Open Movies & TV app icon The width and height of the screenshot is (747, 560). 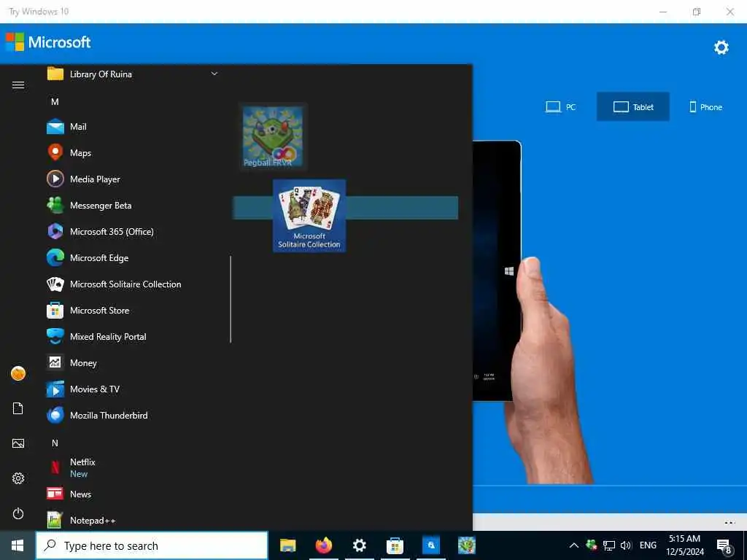pyautogui.click(x=55, y=389)
